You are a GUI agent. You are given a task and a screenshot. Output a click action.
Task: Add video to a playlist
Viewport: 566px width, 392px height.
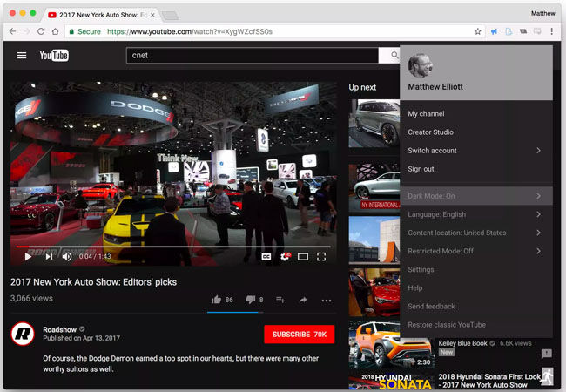point(280,300)
